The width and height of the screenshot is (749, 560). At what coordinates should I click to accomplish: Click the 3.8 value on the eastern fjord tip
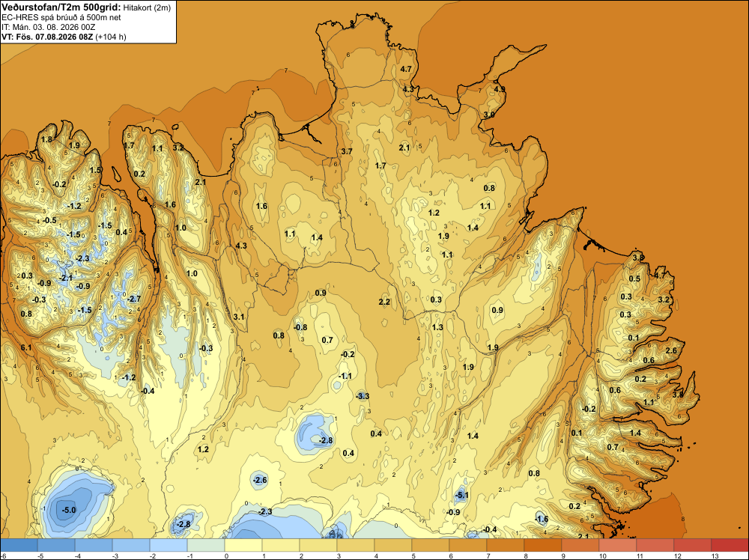point(678,395)
